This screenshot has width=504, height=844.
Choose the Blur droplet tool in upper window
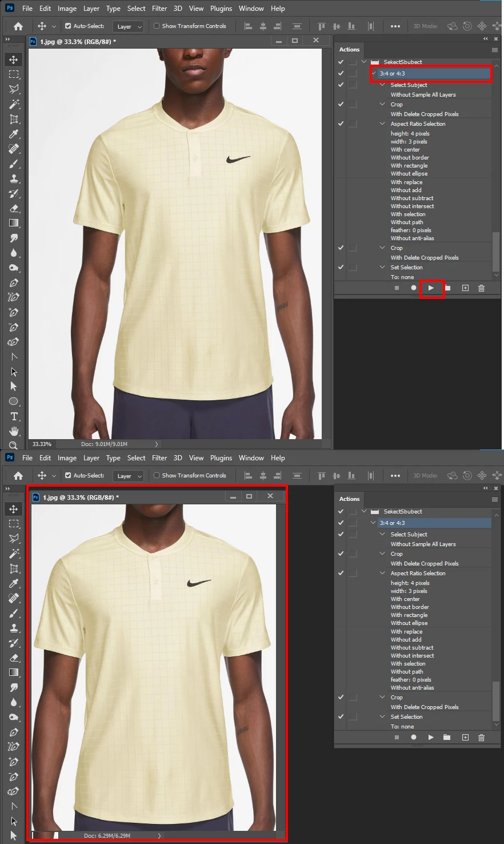coord(14,253)
